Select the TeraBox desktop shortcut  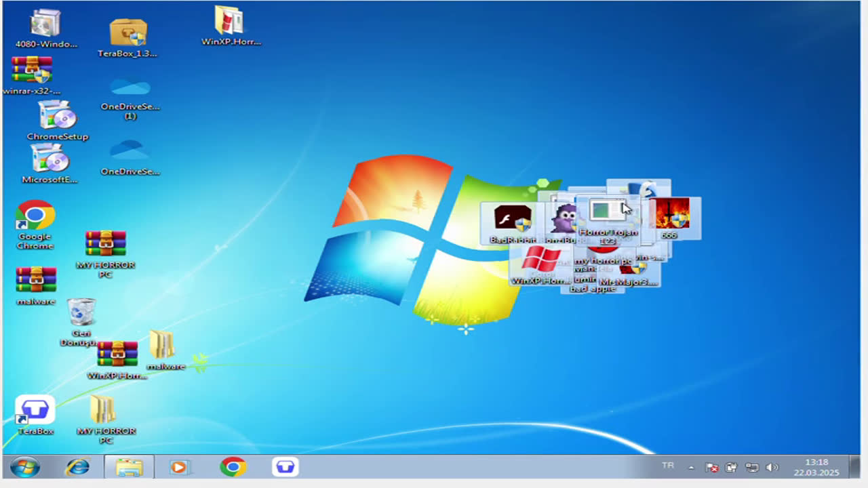pos(35,410)
